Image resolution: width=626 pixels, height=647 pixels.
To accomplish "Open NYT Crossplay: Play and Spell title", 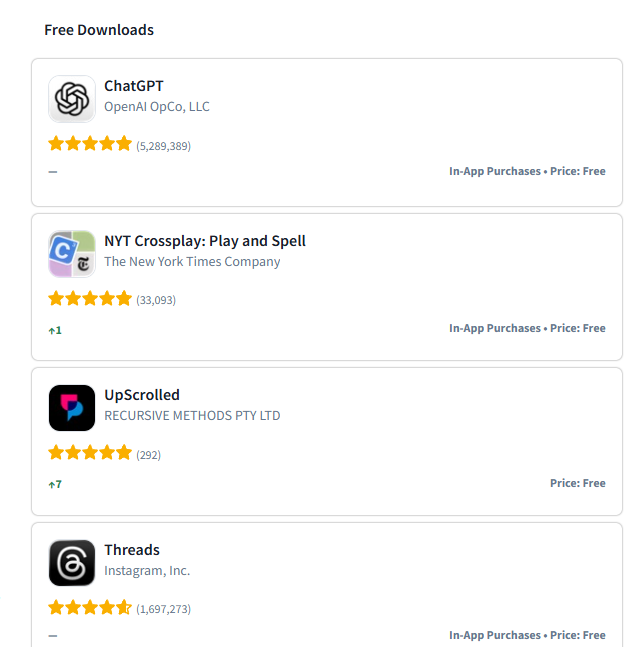I will [205, 241].
